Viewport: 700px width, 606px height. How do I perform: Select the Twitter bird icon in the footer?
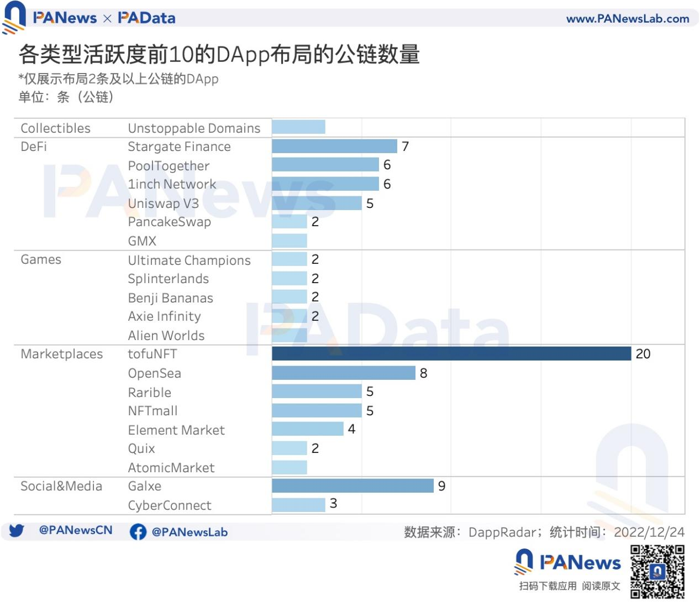(x=17, y=531)
